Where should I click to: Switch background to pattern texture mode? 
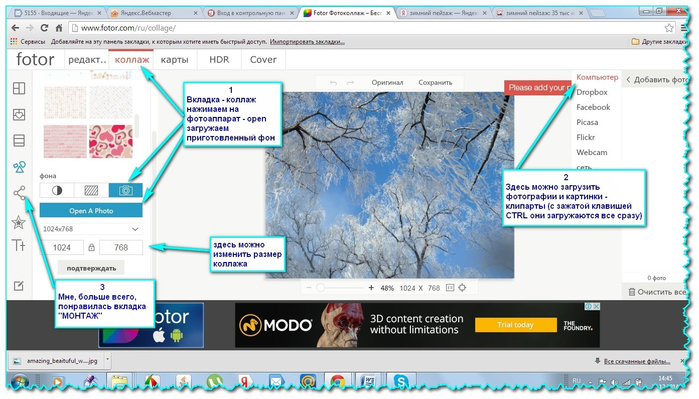(91, 190)
